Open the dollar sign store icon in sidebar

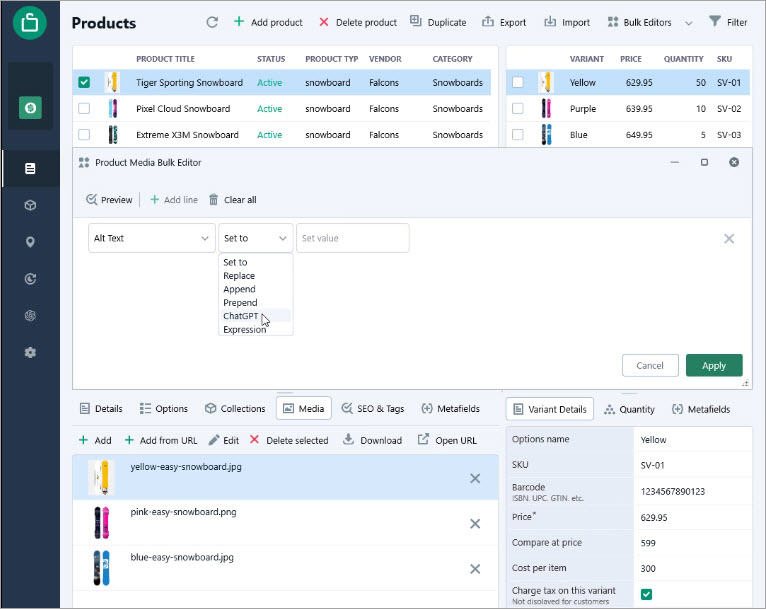pyautogui.click(x=30, y=107)
